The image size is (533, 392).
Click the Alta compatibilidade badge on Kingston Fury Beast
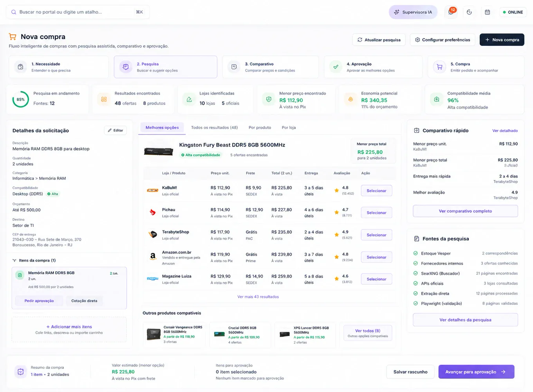(x=201, y=155)
